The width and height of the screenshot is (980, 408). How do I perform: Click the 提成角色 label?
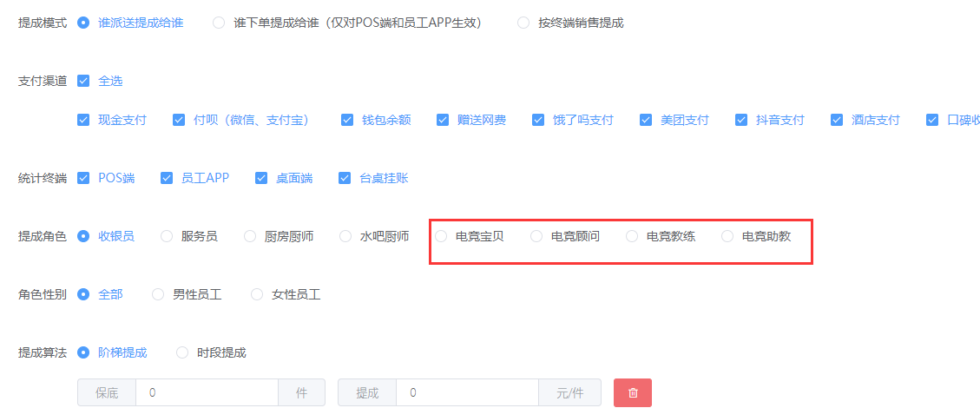43,236
